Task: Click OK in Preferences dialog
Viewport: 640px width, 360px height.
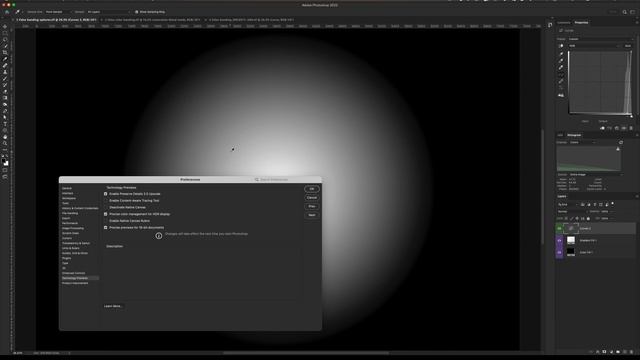Action: point(312,189)
